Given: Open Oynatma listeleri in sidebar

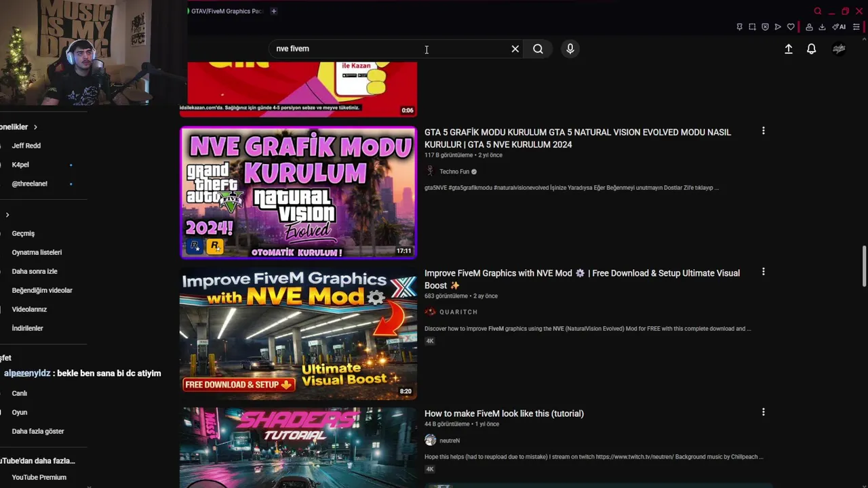Looking at the screenshot, I should (x=37, y=252).
